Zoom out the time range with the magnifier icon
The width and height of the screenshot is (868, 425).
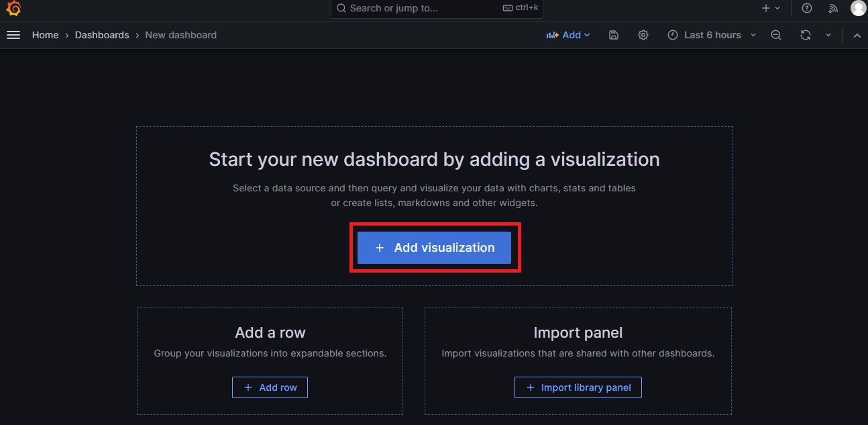click(775, 34)
